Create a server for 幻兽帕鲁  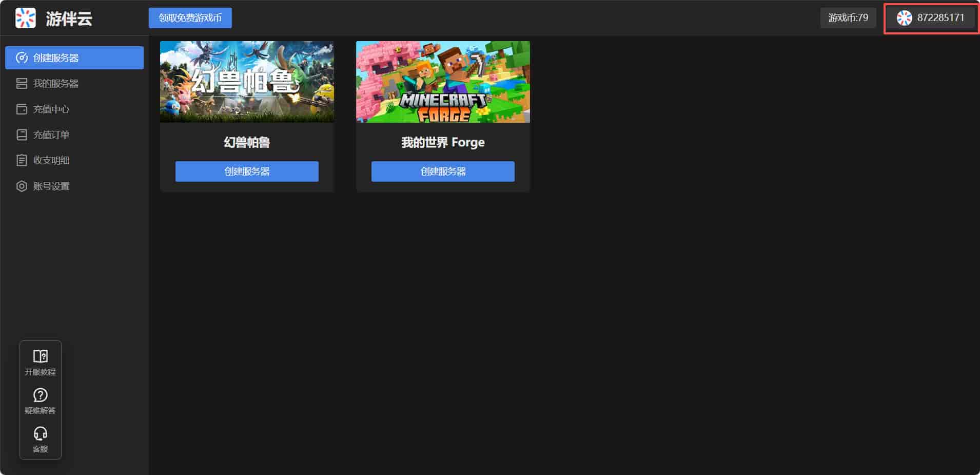tap(247, 172)
